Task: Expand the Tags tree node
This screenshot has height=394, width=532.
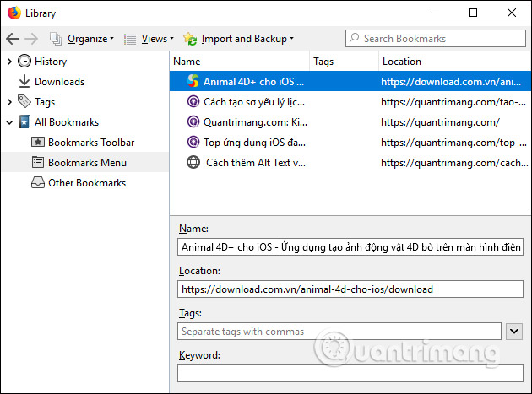Action: click(9, 102)
